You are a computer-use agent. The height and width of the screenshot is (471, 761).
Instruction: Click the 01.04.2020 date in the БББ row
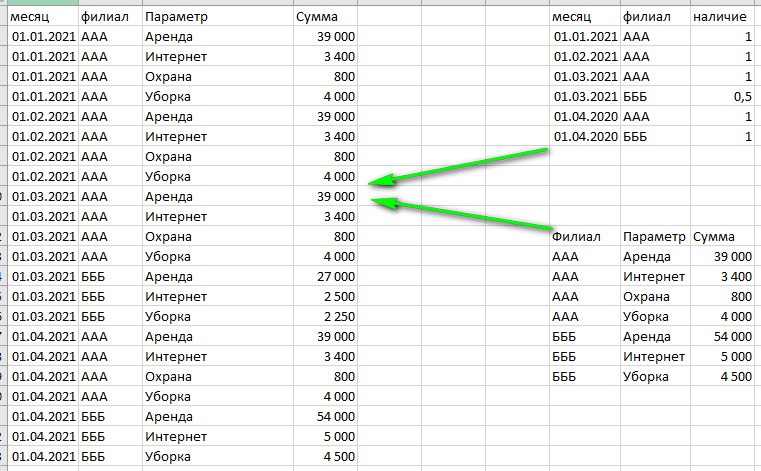point(585,137)
